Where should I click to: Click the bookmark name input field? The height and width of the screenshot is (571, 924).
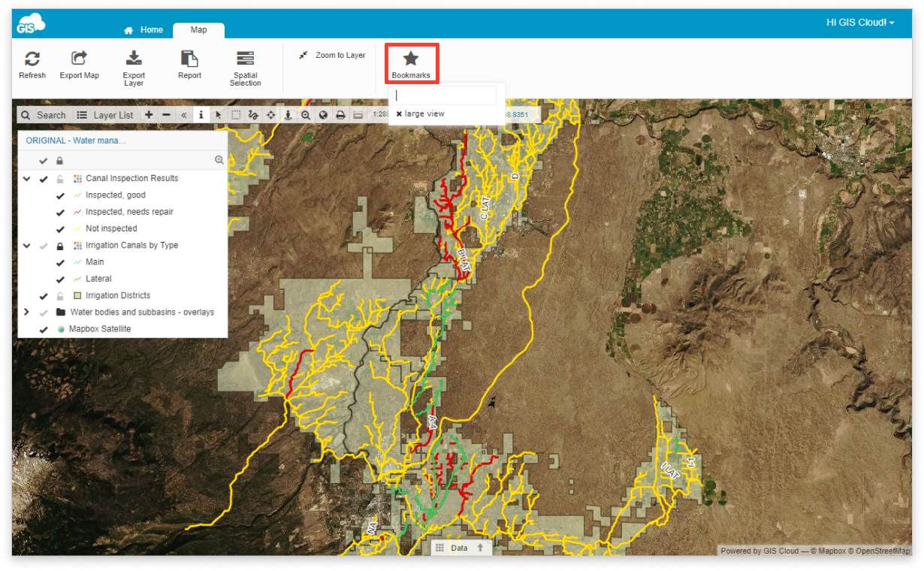445,95
